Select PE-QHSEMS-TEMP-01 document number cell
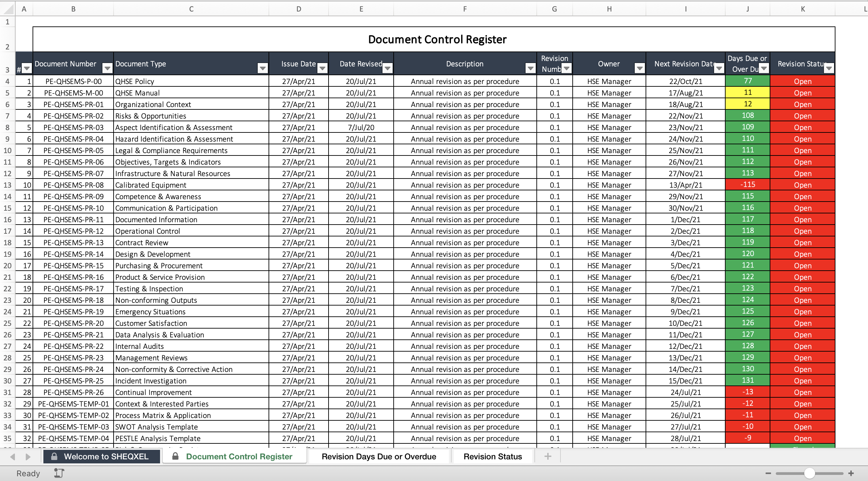The height and width of the screenshot is (481, 868). point(73,404)
